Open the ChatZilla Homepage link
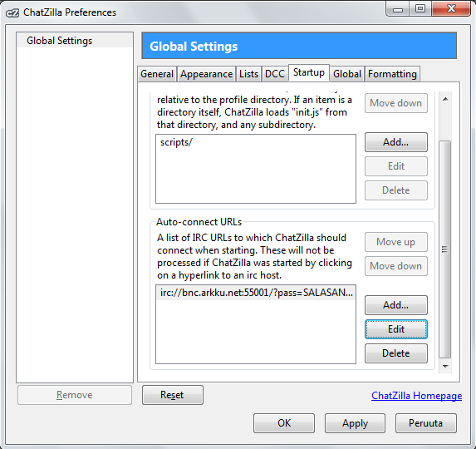Viewport: 476px width, 449px height. click(416, 396)
